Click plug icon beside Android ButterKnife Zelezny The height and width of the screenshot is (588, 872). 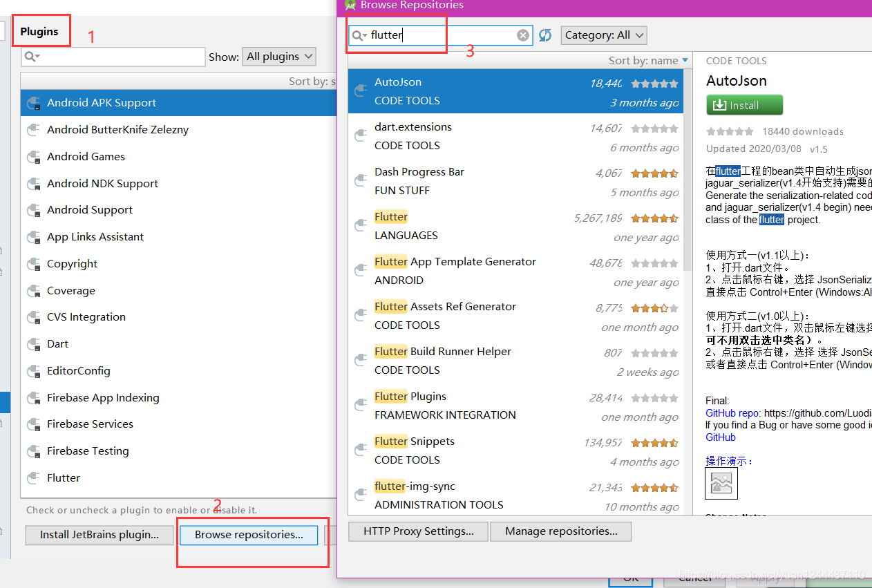[x=34, y=130]
